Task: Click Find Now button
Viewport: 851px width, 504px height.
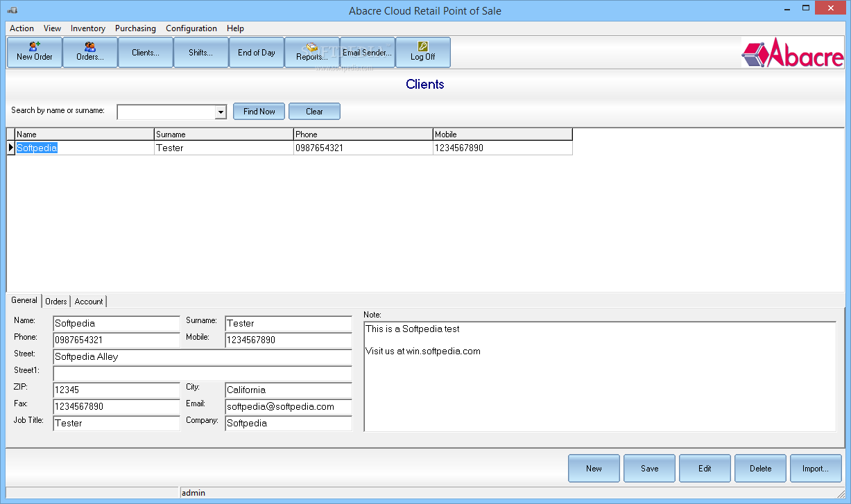Action: [259, 112]
